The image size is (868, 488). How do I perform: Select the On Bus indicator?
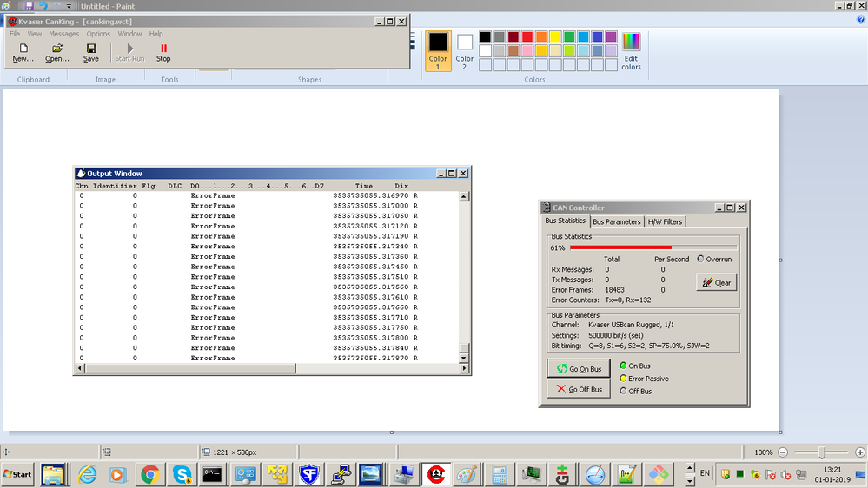click(x=623, y=366)
